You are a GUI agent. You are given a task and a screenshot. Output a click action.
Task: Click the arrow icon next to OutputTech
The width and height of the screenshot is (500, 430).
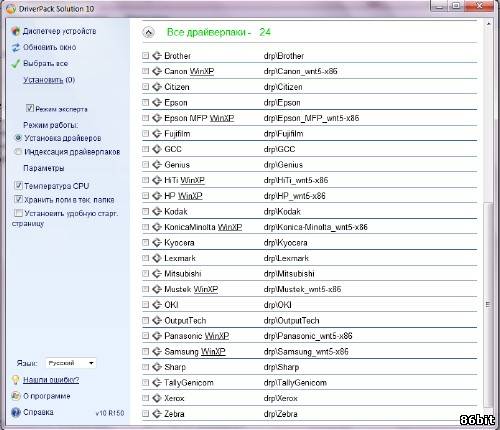(157, 320)
